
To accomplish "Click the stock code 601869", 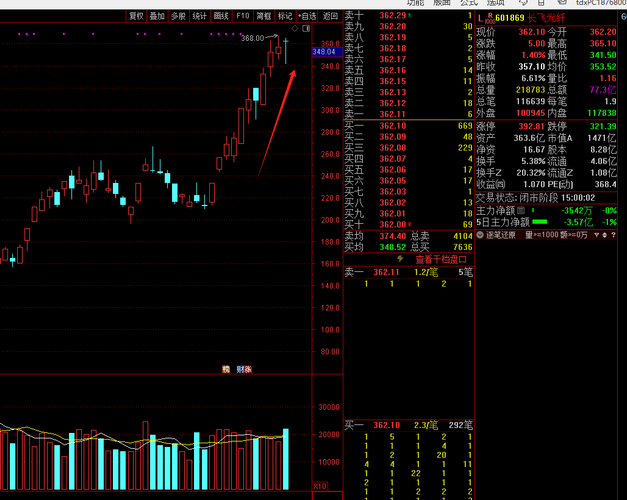I will tap(510, 18).
